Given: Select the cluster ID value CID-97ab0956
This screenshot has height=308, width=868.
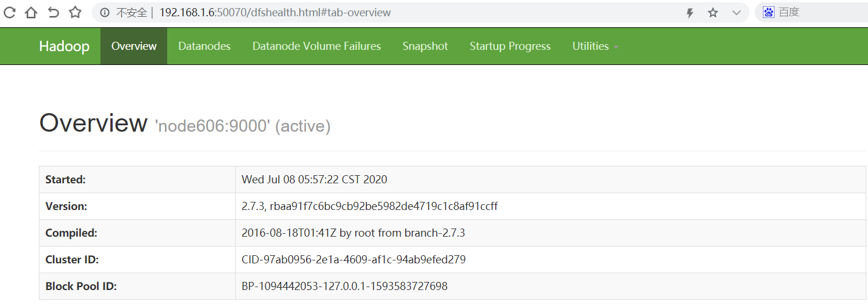Looking at the screenshot, I should (x=354, y=260).
